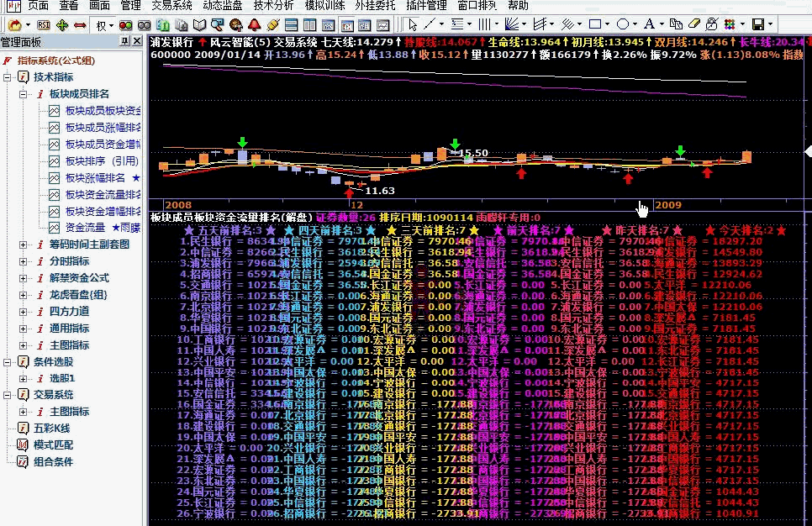Image resolution: width=812 pixels, height=526 pixels.
Task: Click the vertical split window layout icon
Action: coord(309,25)
